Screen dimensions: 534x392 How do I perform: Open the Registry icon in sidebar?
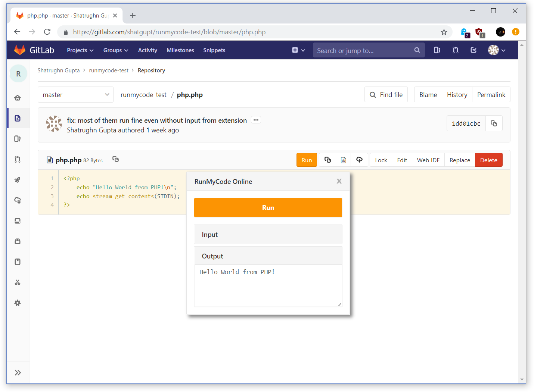point(18,221)
